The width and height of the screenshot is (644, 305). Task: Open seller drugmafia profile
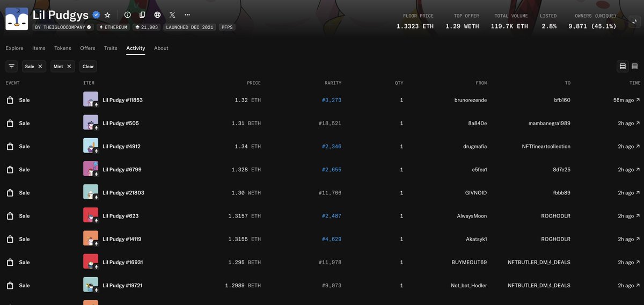[x=475, y=147]
